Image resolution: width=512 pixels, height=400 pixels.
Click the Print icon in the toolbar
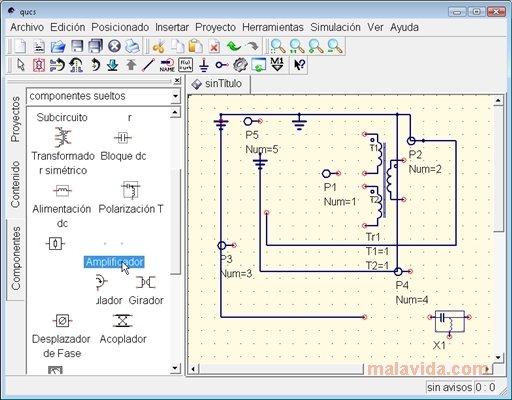(x=132, y=46)
